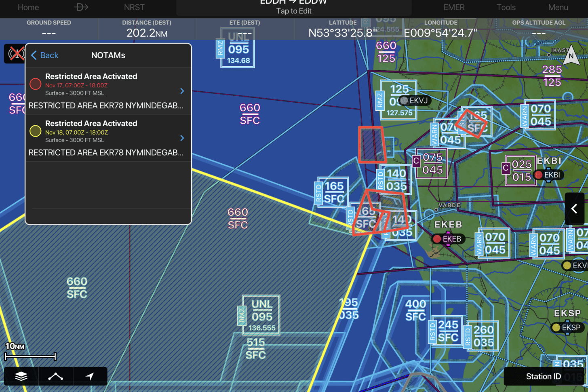
Task: Open the Nov 17 Restricted Area NOTAM
Action: (108, 91)
